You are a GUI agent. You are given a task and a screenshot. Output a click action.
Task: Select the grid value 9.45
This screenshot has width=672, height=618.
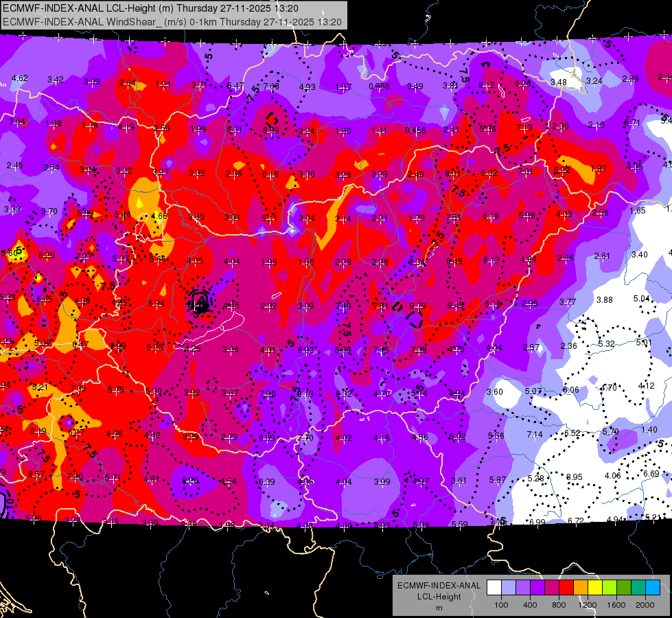pos(455,305)
